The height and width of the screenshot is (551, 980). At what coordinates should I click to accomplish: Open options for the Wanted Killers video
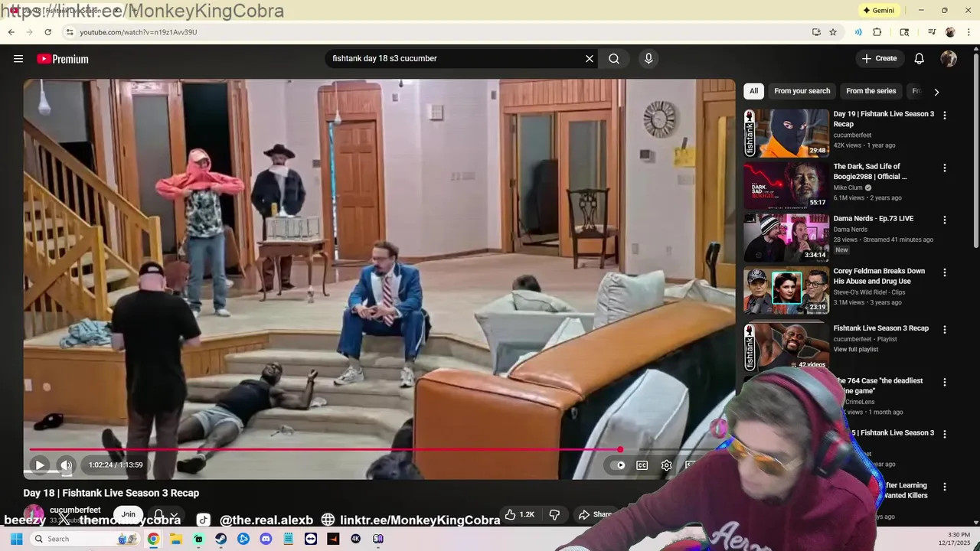(x=945, y=487)
